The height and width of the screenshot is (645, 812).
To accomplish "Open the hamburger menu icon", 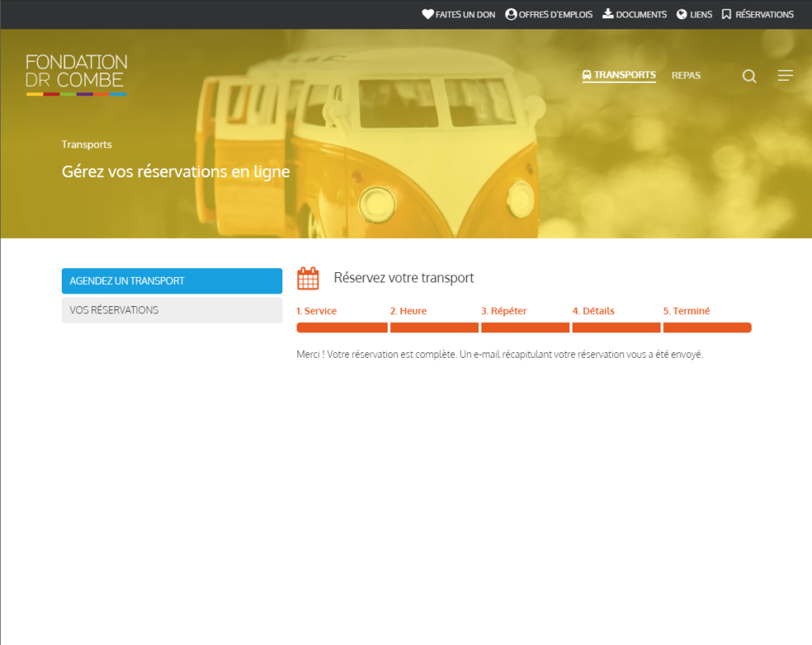I will coord(785,75).
